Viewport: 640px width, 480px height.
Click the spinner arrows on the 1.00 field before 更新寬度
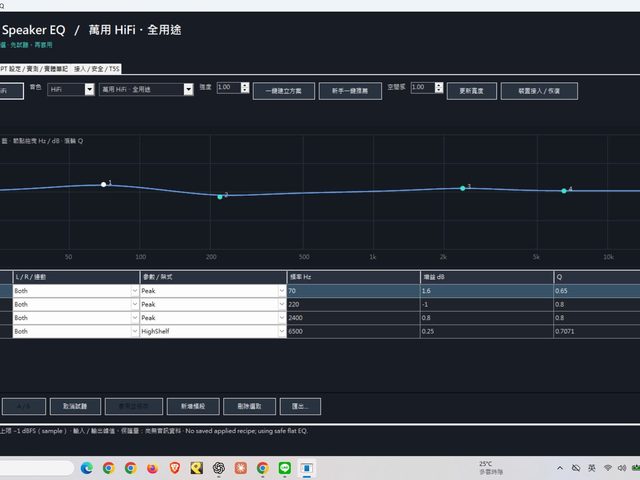coord(439,87)
